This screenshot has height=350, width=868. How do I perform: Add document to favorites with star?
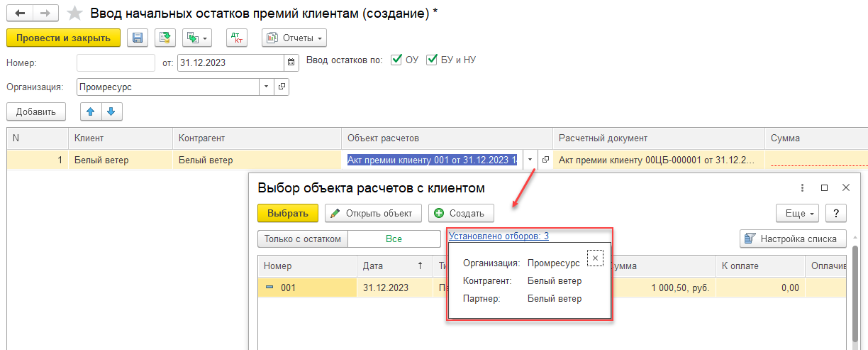tap(74, 13)
